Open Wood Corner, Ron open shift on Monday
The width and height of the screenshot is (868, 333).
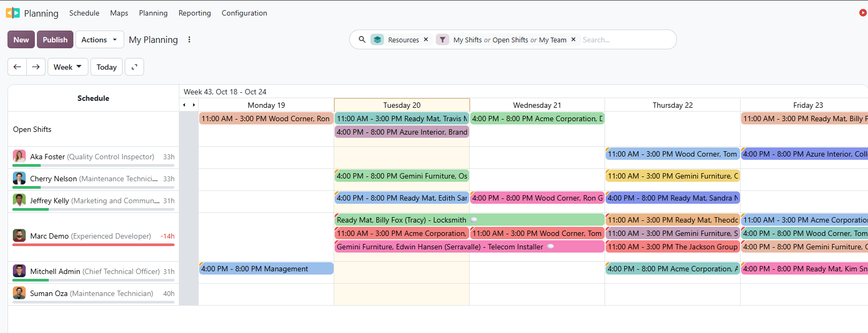pyautogui.click(x=266, y=119)
